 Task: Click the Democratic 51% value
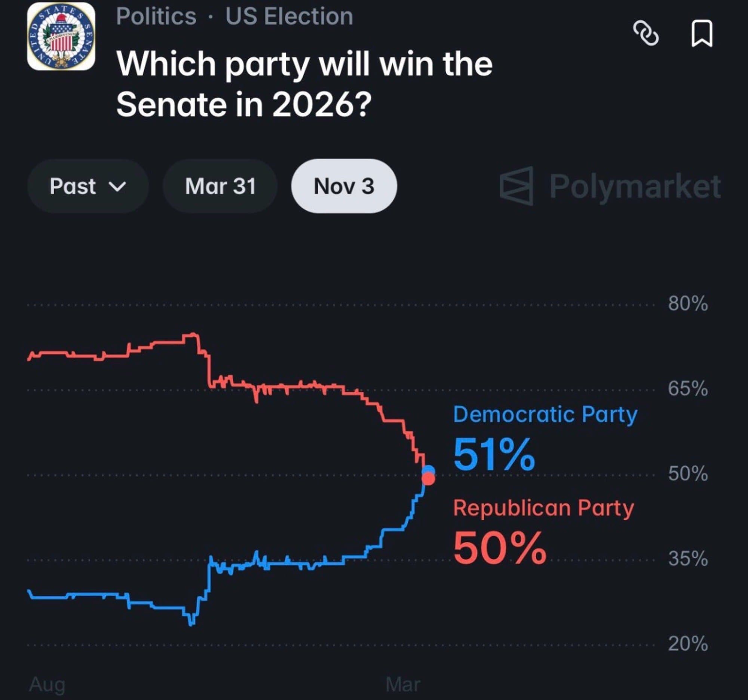pyautogui.click(x=494, y=455)
